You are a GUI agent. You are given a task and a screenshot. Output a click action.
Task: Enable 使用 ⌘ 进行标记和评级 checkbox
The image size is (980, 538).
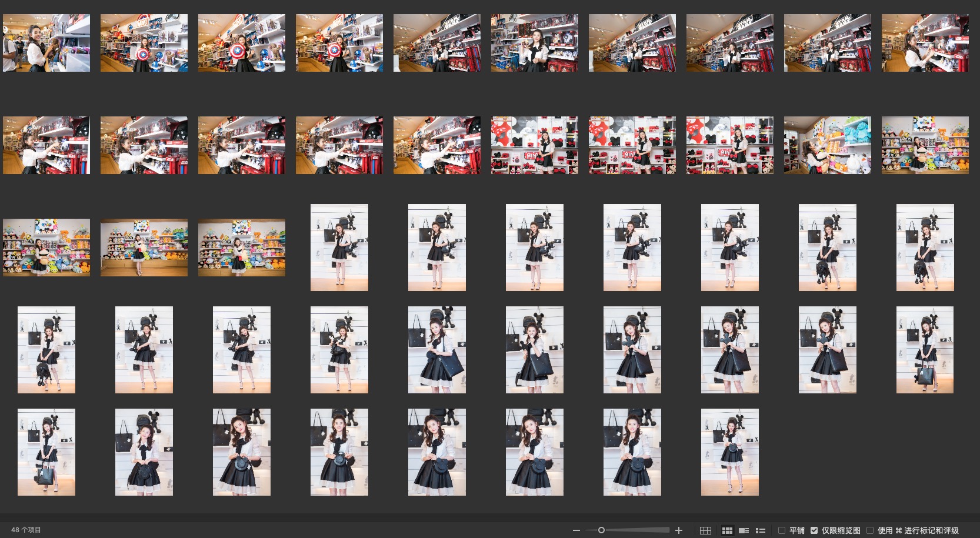[870, 530]
